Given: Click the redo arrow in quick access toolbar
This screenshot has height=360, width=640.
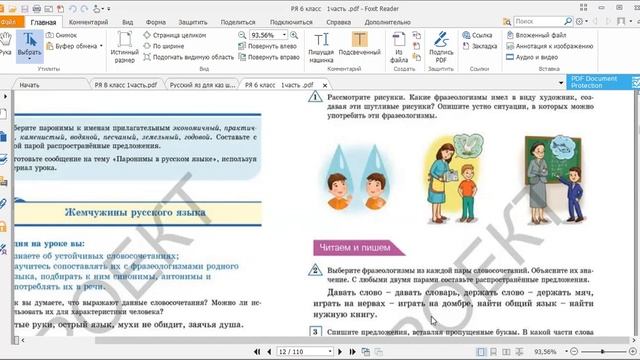Looking at the screenshot, I should click(x=84, y=9).
